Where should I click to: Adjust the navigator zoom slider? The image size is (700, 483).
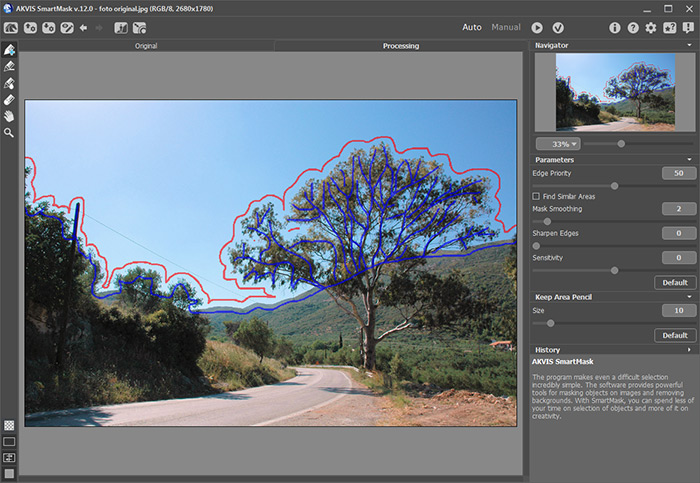621,144
